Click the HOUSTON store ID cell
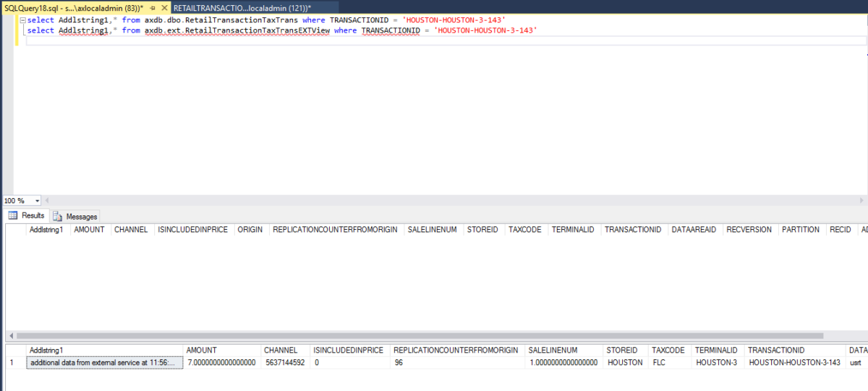Viewport: 868px width, 391px height. click(x=626, y=362)
